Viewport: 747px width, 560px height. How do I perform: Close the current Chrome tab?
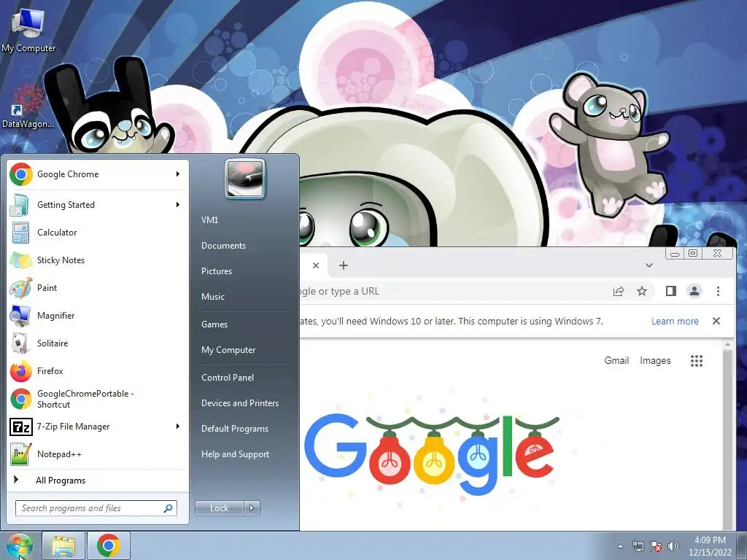[315, 265]
